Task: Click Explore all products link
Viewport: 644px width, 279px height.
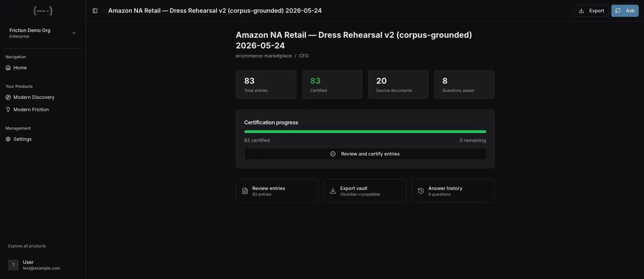Action: (27, 246)
